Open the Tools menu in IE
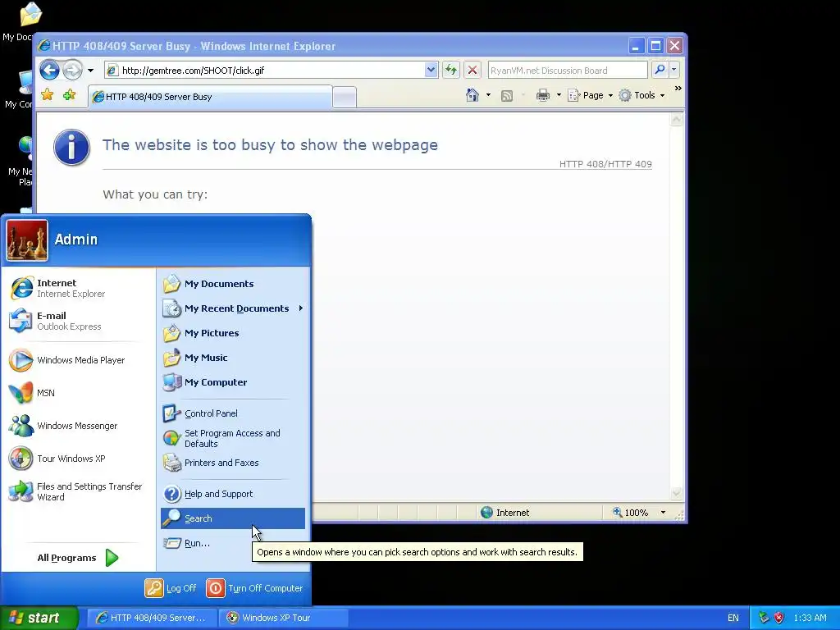 click(641, 95)
